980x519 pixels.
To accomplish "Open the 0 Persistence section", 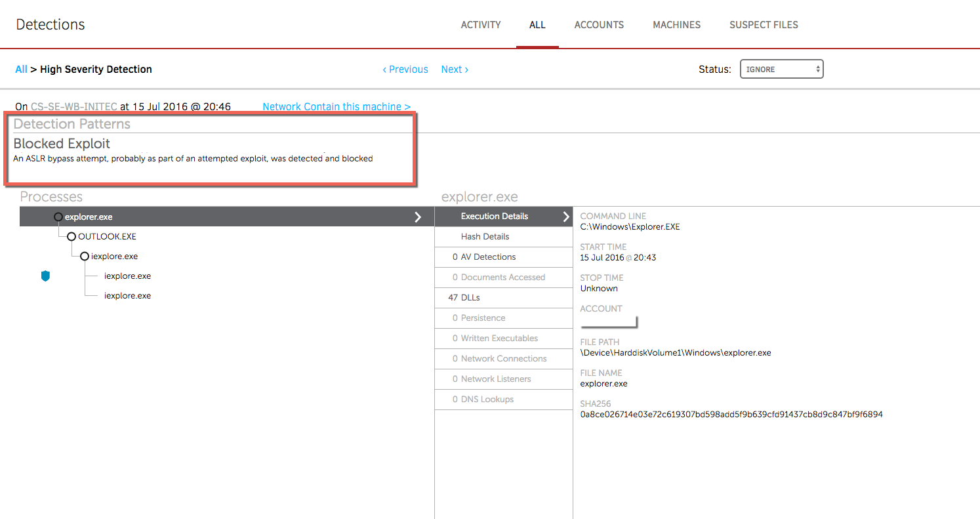I will pyautogui.click(x=503, y=318).
